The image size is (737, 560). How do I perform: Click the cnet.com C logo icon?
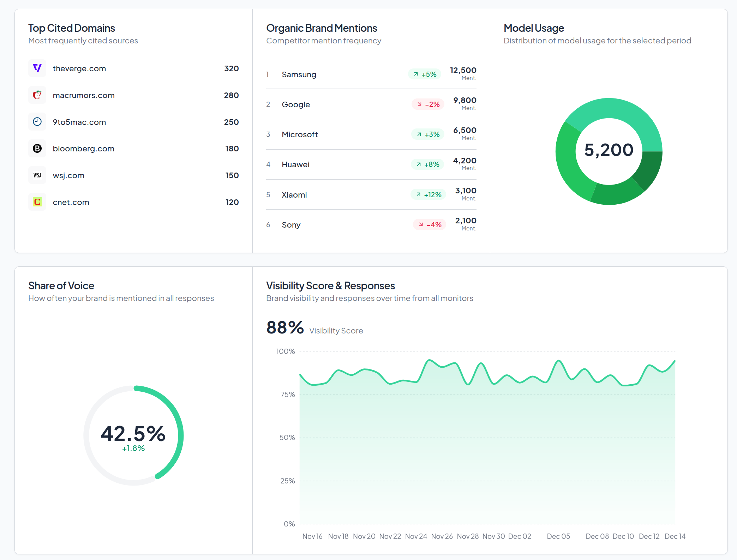[x=37, y=202]
